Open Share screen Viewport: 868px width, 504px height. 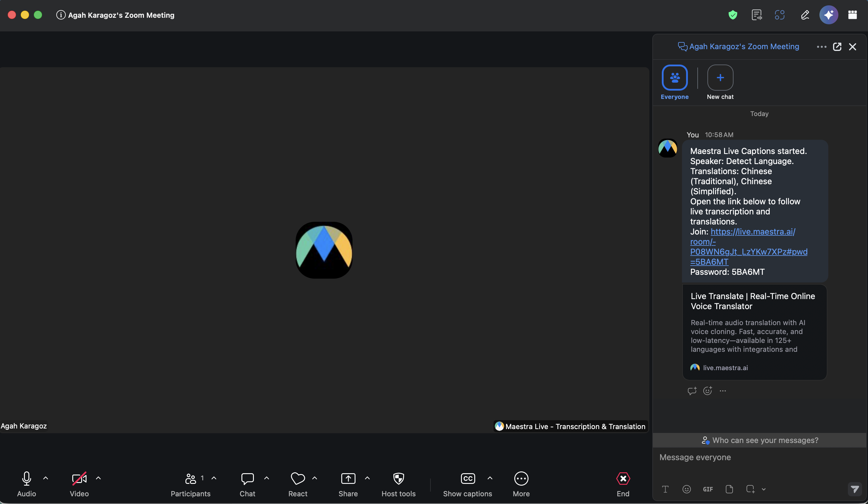pos(348,484)
